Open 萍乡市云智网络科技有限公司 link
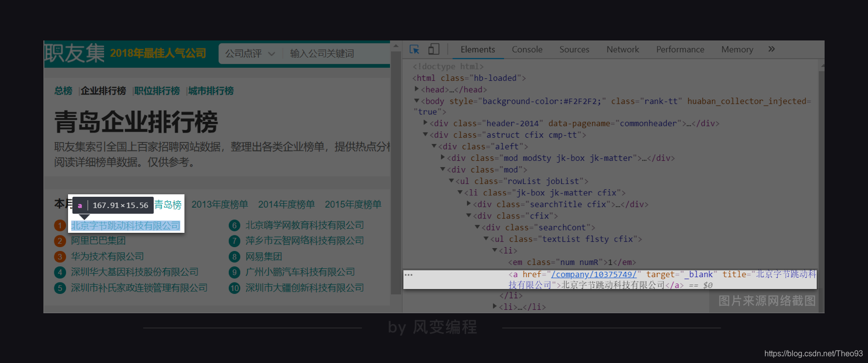This screenshot has width=868, height=363. coord(305,241)
